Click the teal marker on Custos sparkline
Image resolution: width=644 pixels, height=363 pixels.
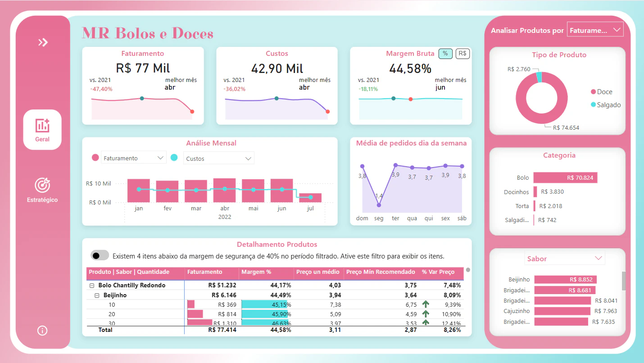[276, 98]
